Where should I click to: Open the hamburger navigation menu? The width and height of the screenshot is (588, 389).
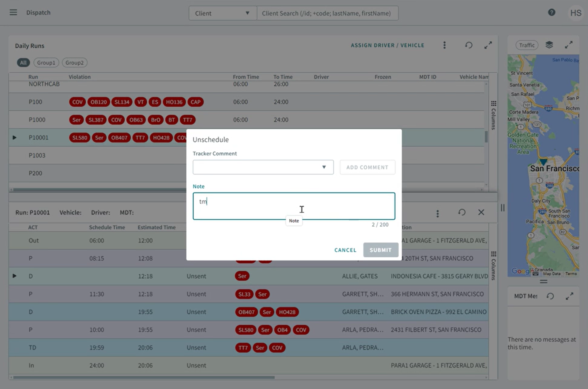tap(13, 13)
